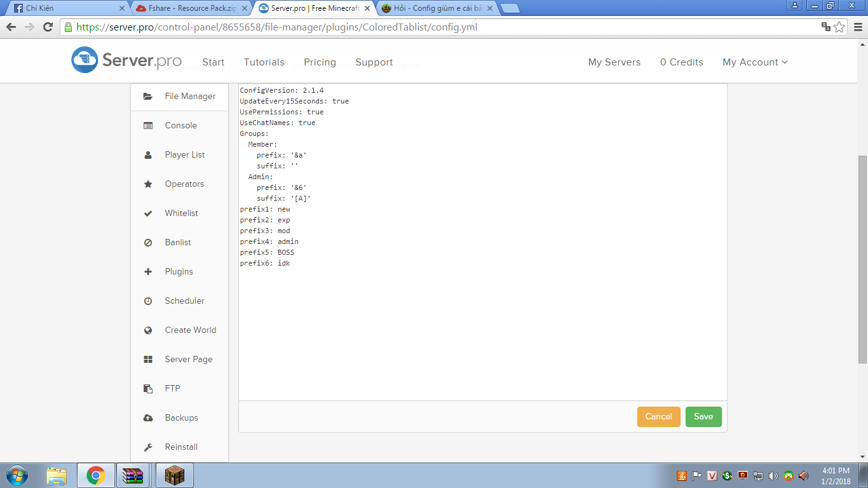The image size is (868, 488).
Task: Bookmark this page with the star icon
Action: click(x=839, y=27)
